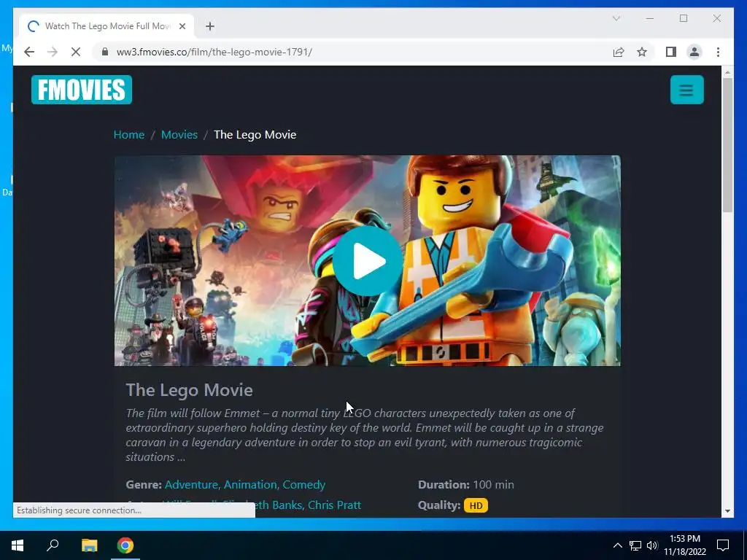The height and width of the screenshot is (560, 747).
Task: Browse the Animation genre
Action: (250, 485)
